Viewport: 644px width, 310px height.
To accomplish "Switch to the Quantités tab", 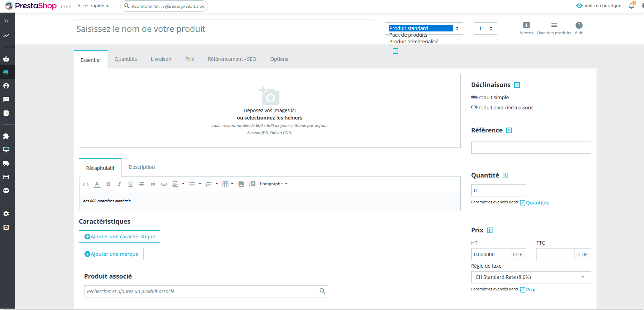I will pos(126,59).
